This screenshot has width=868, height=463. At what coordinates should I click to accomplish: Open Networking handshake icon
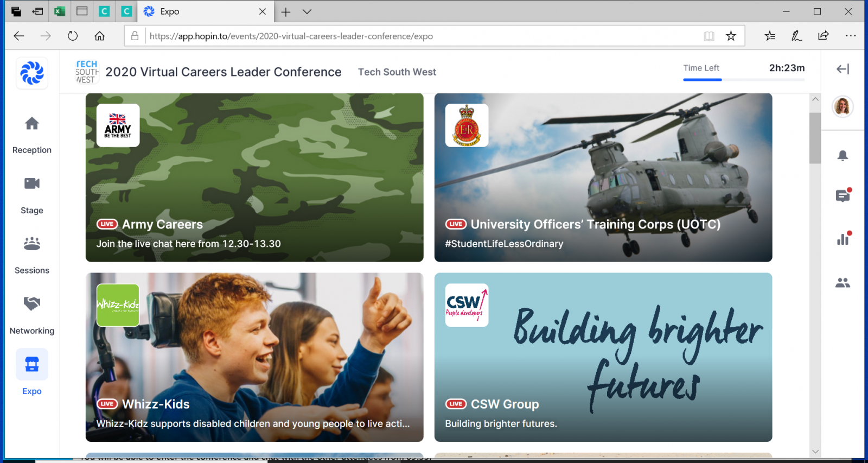pos(32,303)
